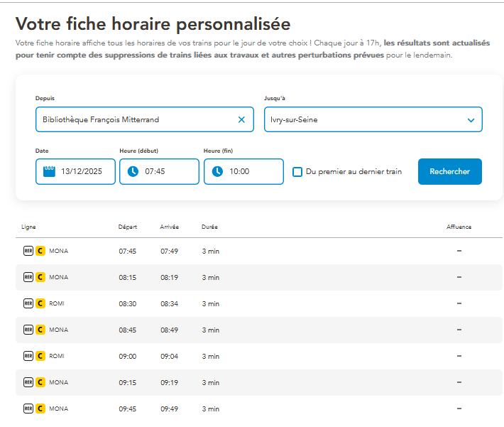
Task: Select departure time 08:30
Action: 128,304
